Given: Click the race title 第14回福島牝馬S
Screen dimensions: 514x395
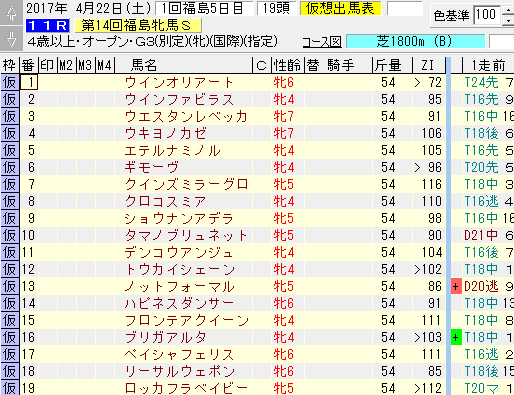Looking at the screenshot, I should pyautogui.click(x=138, y=25).
